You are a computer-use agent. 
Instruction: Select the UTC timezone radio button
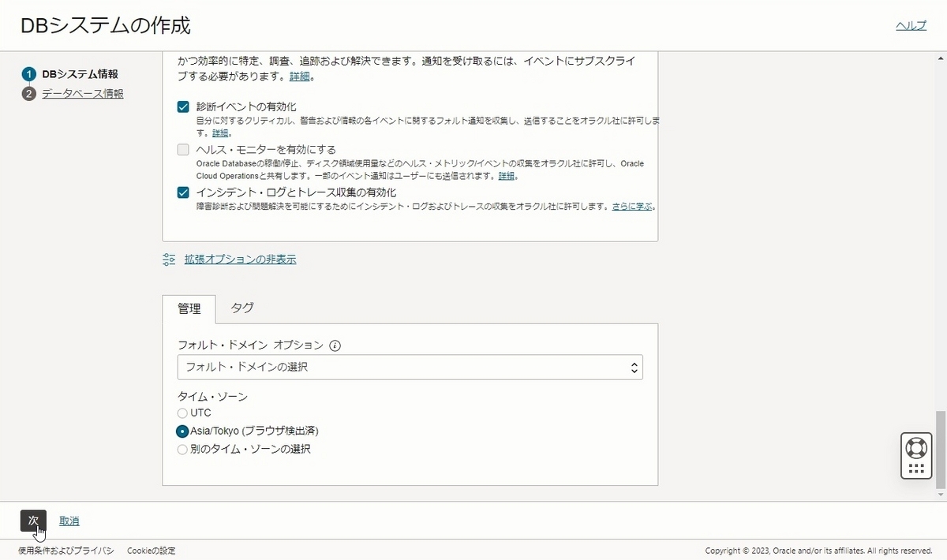click(x=182, y=413)
